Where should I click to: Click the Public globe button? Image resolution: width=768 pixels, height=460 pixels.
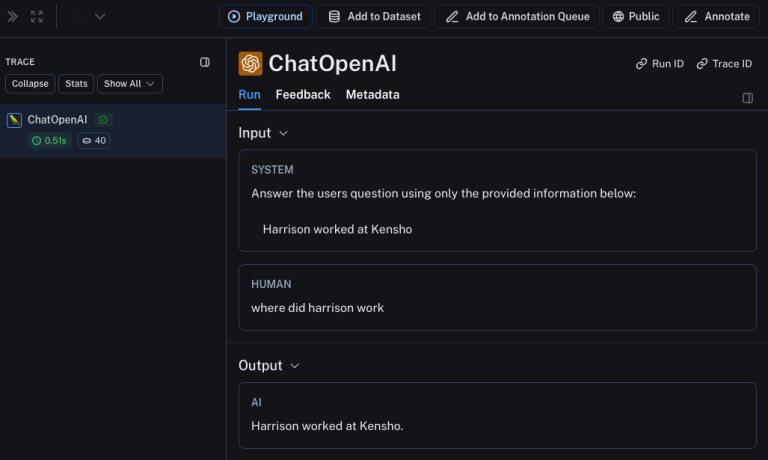pos(635,17)
